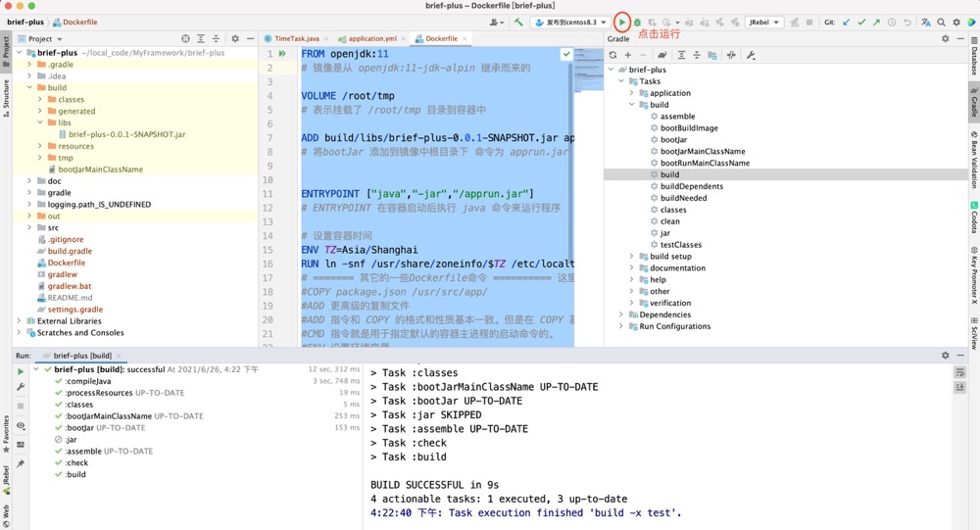980x530 pixels.
Task: Open the '发布到centos8.3' run configuration dropdown
Action: 571,22
